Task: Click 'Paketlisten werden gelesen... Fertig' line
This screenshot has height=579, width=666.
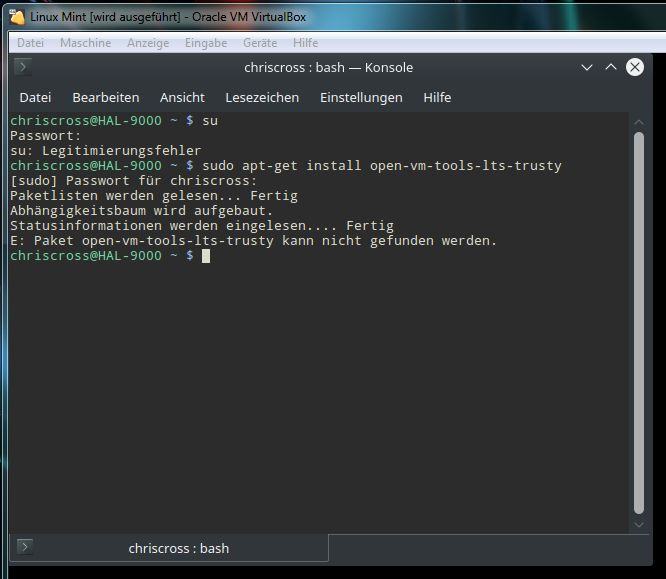Action: click(154, 196)
